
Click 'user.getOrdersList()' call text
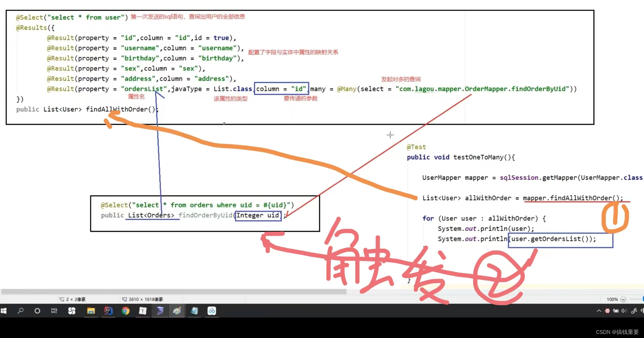point(550,239)
